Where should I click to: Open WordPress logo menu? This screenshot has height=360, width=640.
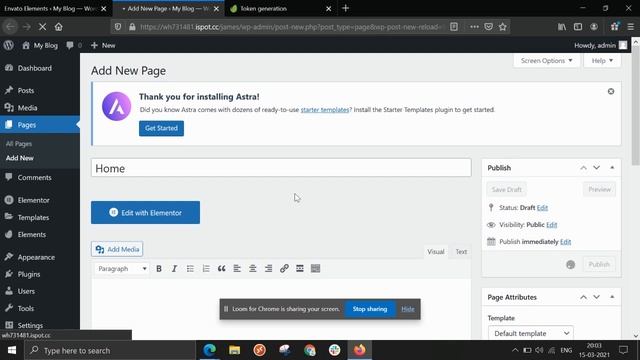click(x=9, y=45)
